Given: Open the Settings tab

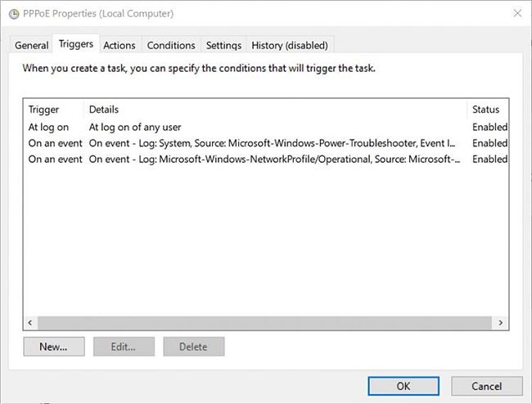Looking at the screenshot, I should [x=223, y=45].
